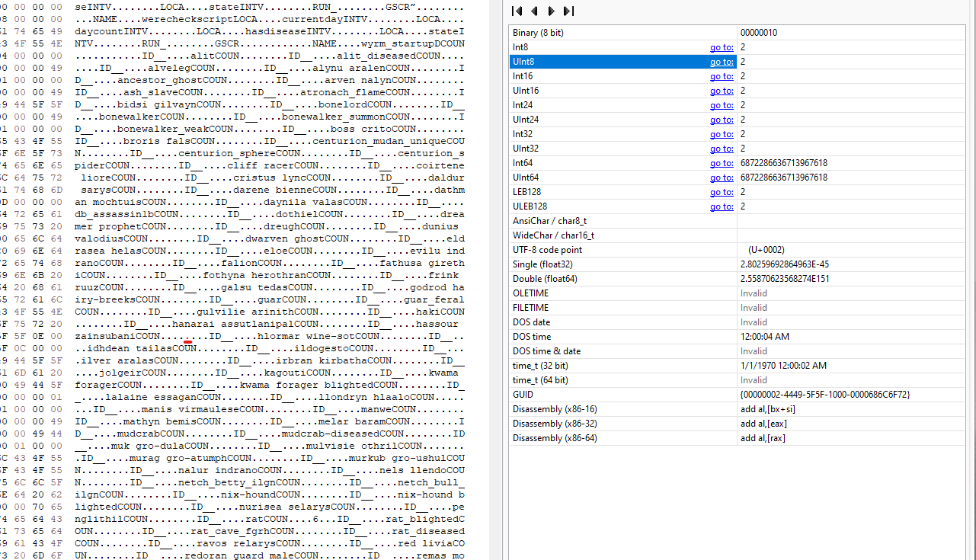Image resolution: width=976 pixels, height=560 pixels.
Task: Follow 'go to:' link for ULEB128
Action: [x=721, y=206]
